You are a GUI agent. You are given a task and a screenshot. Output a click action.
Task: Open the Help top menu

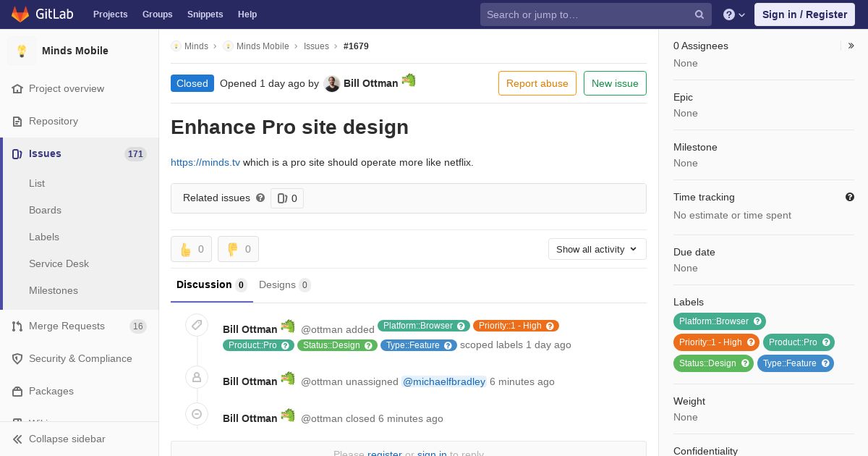[x=247, y=14]
